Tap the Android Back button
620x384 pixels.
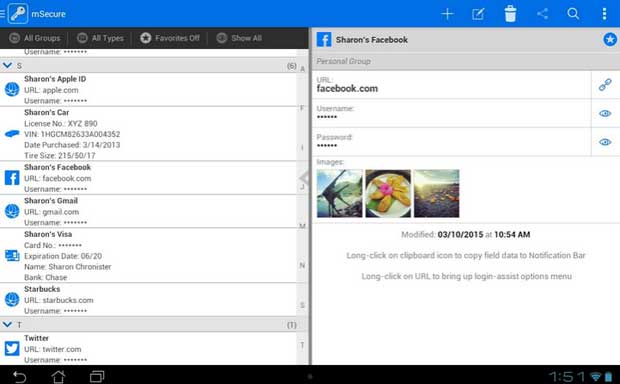click(19, 376)
